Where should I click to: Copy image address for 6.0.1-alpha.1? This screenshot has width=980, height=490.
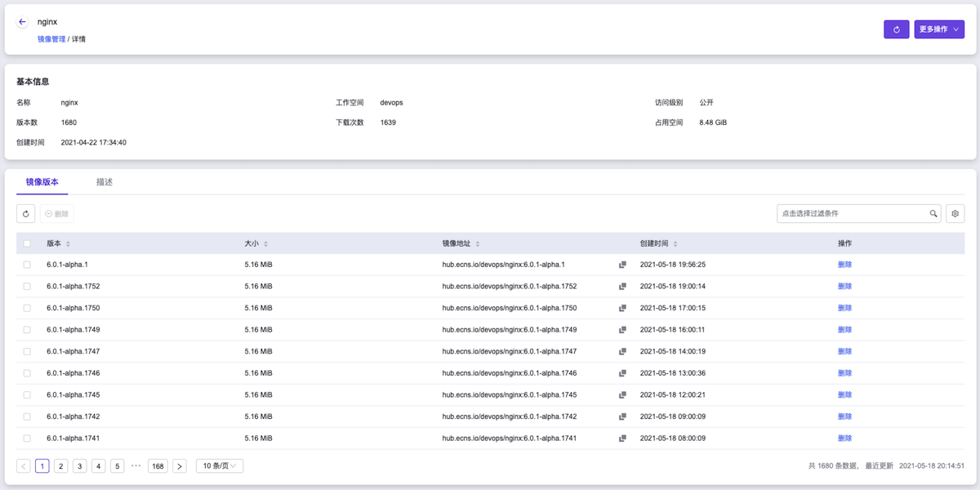pos(622,265)
